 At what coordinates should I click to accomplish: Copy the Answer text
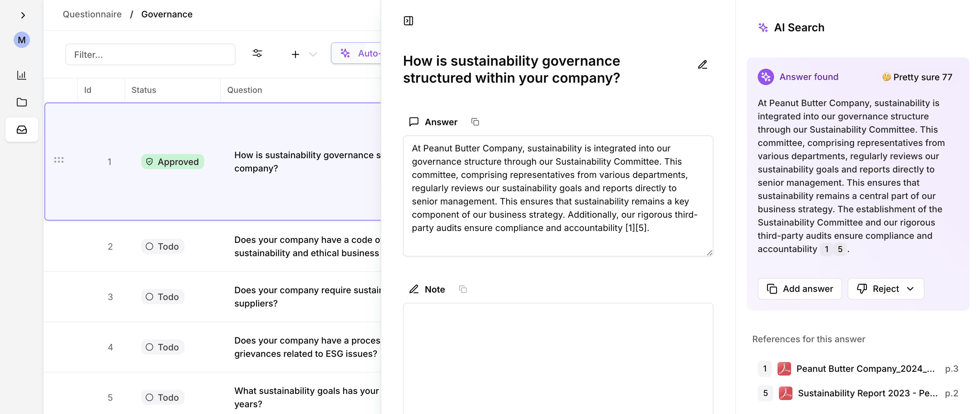(x=475, y=122)
